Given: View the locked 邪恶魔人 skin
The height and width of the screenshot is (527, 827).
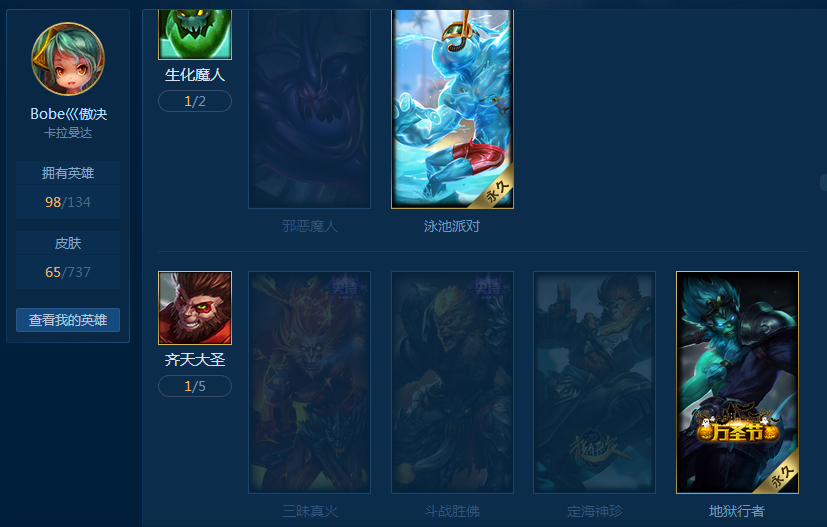Looking at the screenshot, I should (x=310, y=109).
